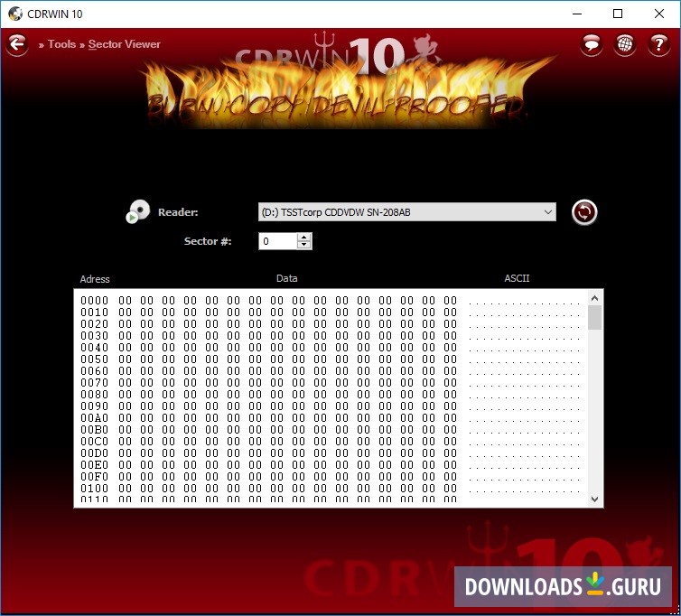
Task: Click the Data column header
Action: pyautogui.click(x=286, y=278)
